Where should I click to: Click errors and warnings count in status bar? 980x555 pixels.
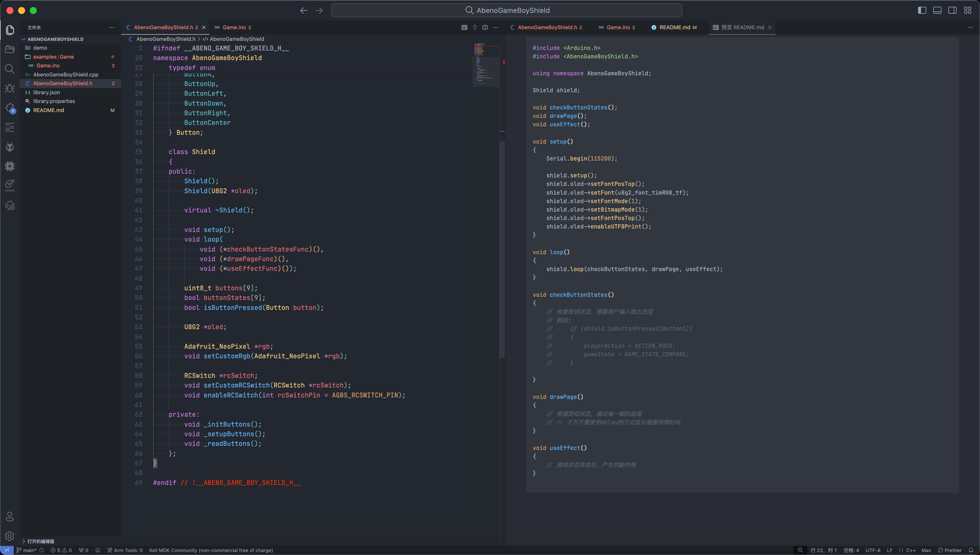tap(61, 550)
